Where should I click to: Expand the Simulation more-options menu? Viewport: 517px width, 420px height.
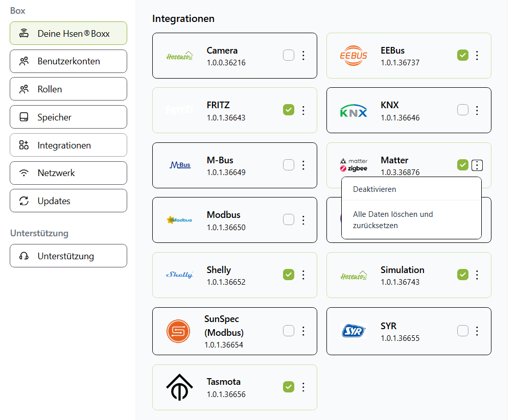tap(477, 275)
